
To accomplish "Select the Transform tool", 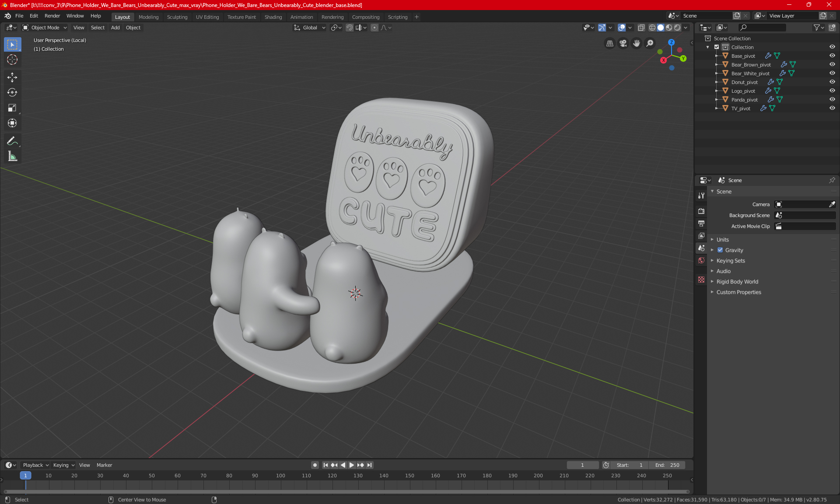I will pyautogui.click(x=12, y=123).
